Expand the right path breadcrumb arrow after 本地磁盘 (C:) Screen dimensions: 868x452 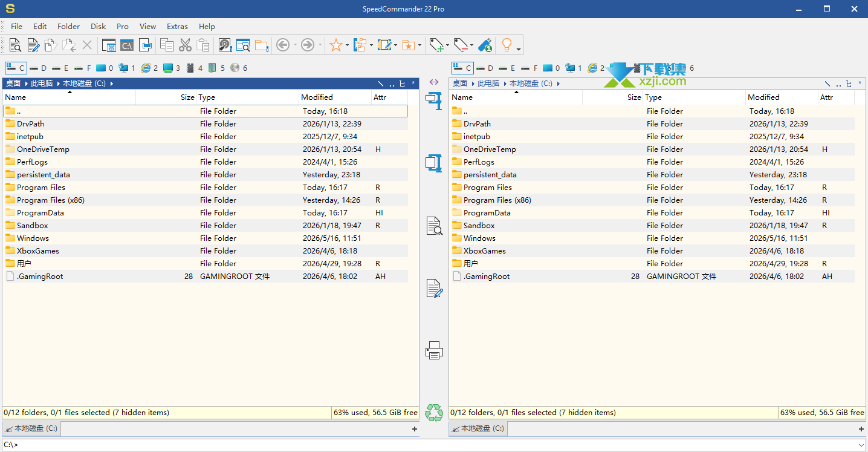(x=559, y=84)
